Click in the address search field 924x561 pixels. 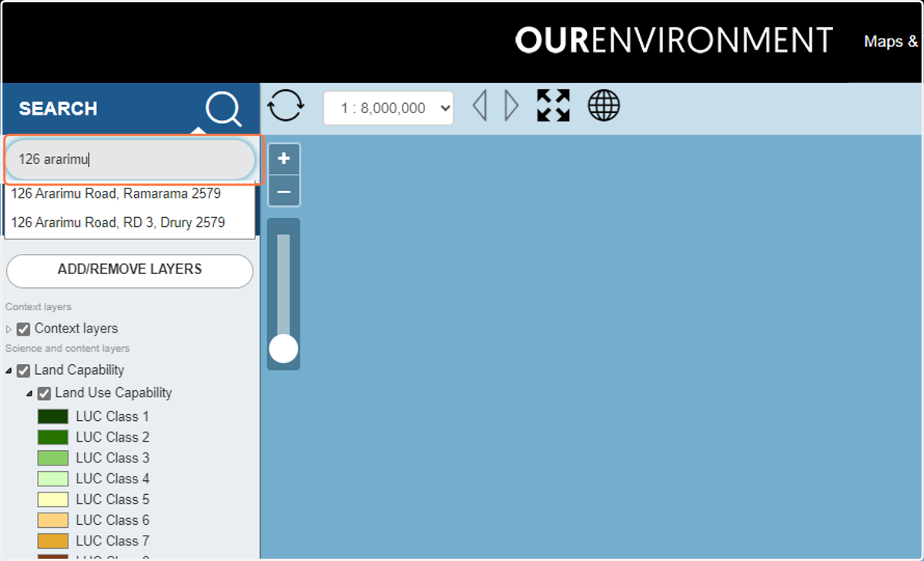pos(130,160)
